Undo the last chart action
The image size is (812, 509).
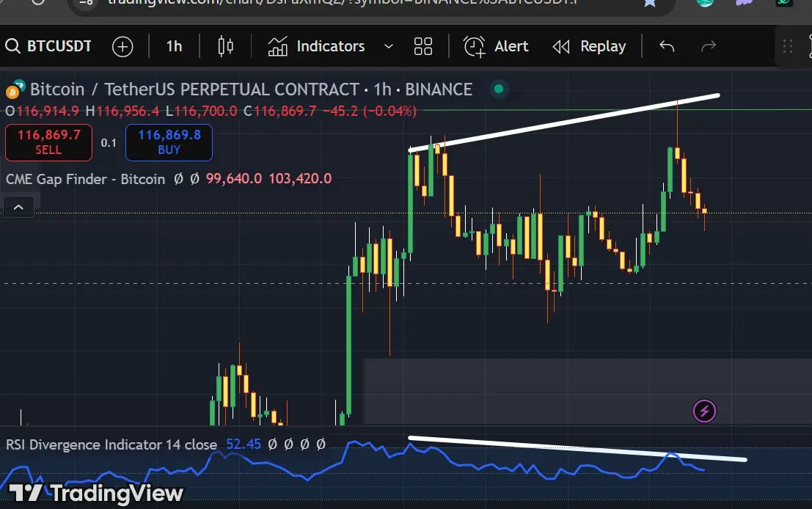(667, 47)
